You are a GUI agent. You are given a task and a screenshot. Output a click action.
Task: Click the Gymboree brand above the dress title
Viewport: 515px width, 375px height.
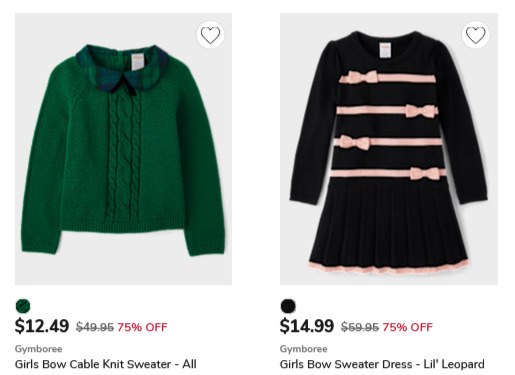303,349
